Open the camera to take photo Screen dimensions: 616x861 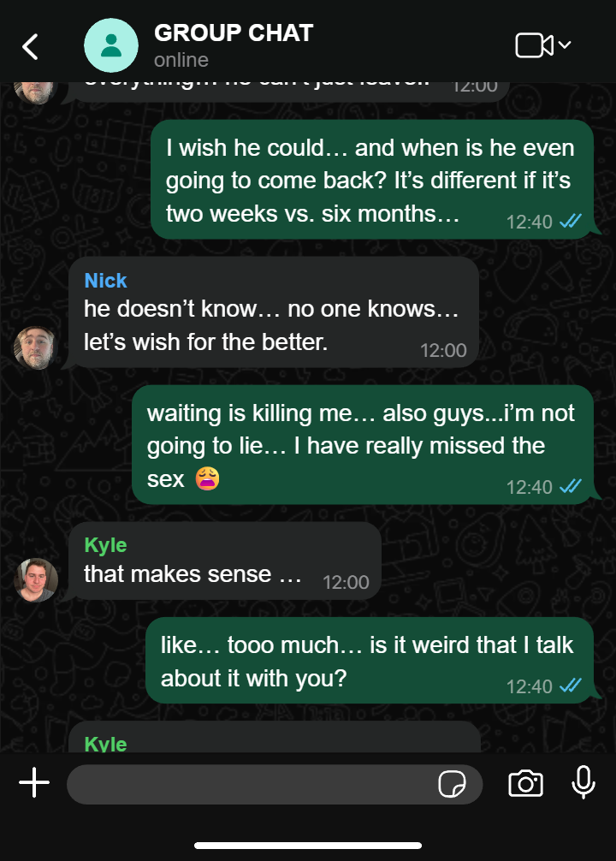pos(525,783)
